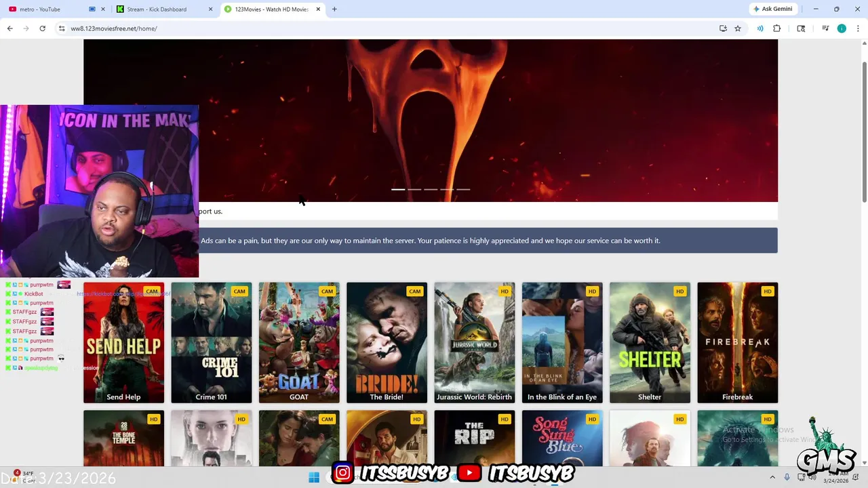This screenshot has height=488, width=868.
Task: Close the Stream - Kick Dashboard tab
Action: [x=210, y=9]
